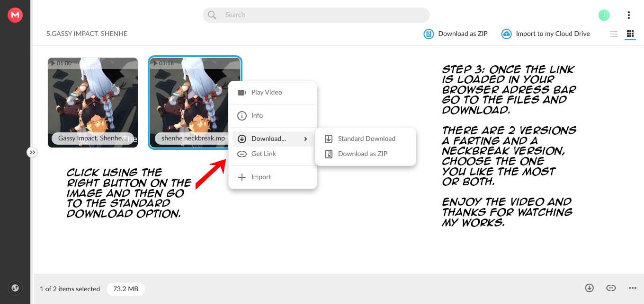Click the get link icon in bottom bar

point(611,287)
